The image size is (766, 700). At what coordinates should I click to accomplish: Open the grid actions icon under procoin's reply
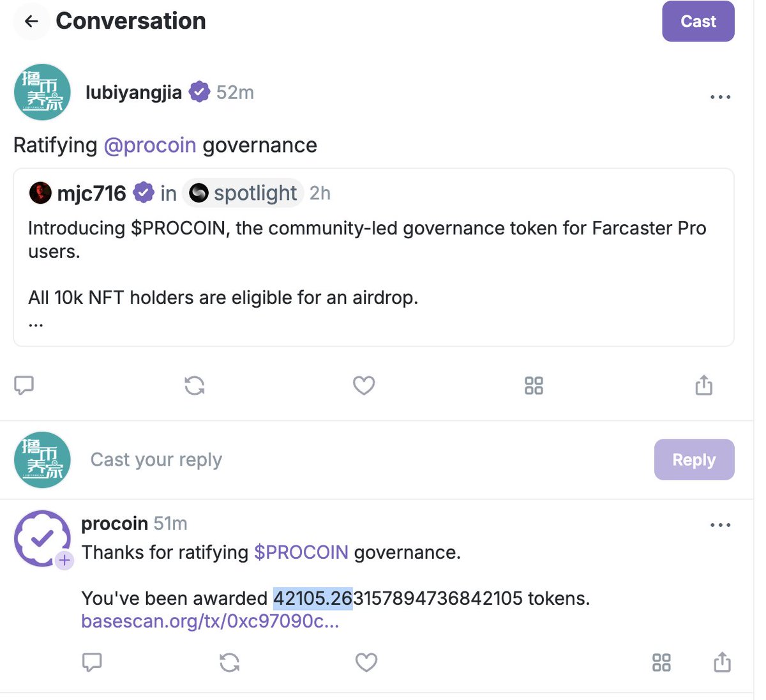661,662
